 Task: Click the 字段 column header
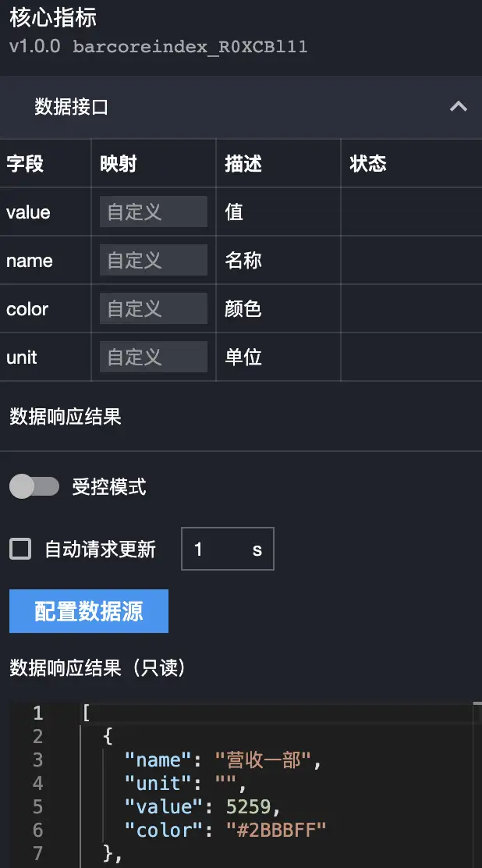(x=25, y=164)
